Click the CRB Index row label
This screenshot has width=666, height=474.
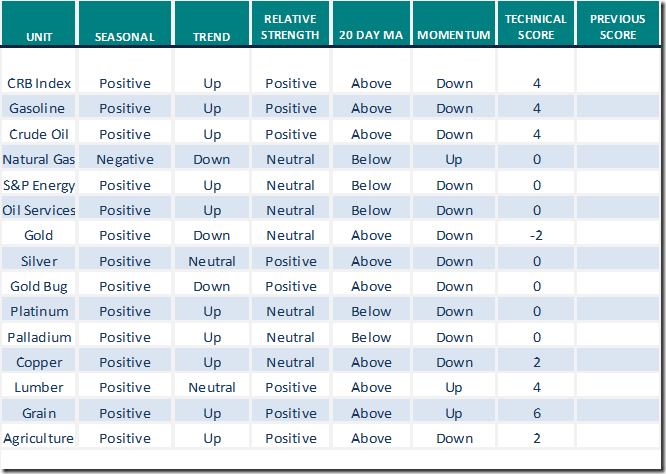pyautogui.click(x=39, y=83)
